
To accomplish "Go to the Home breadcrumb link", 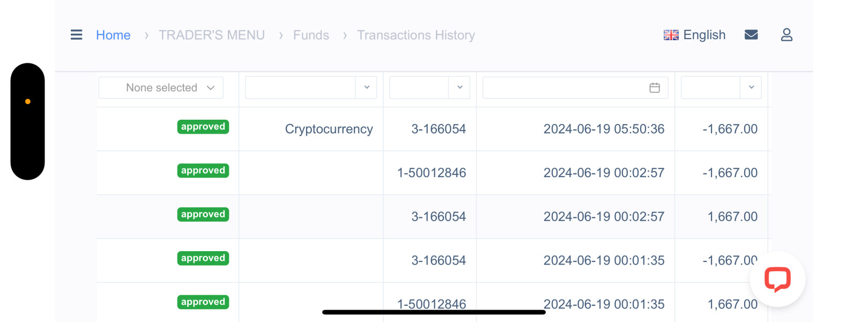I will click(113, 35).
